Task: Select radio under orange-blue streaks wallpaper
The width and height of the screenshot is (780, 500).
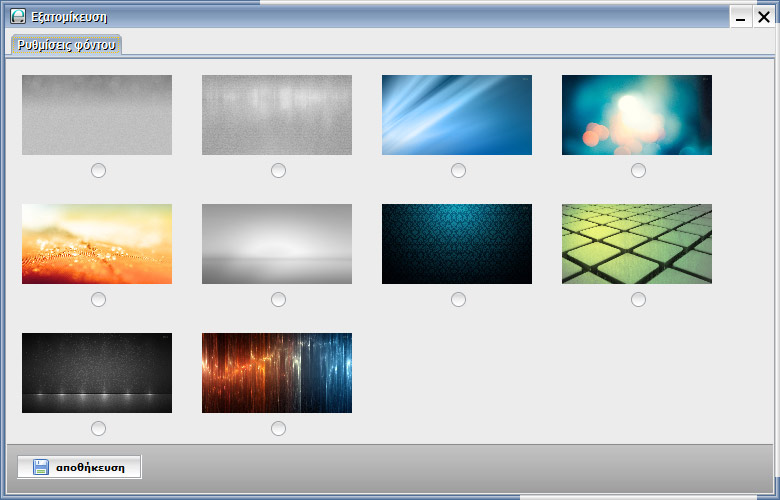Action: (279, 428)
